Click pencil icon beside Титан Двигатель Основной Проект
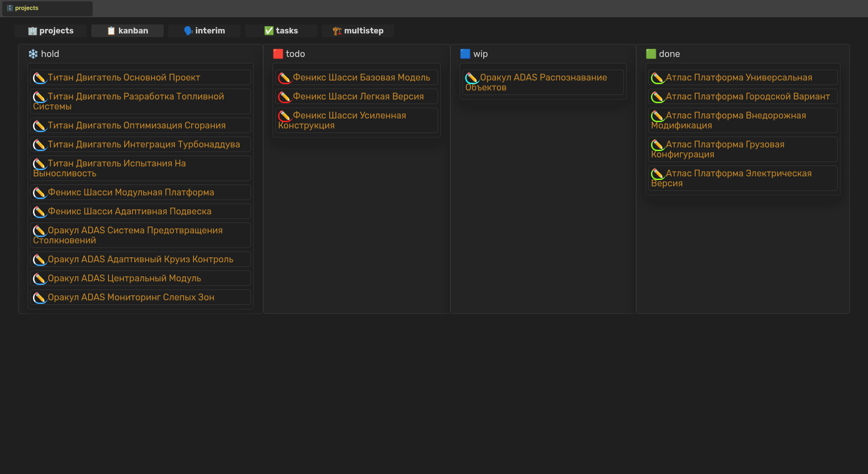The image size is (868, 474). pyautogui.click(x=40, y=78)
